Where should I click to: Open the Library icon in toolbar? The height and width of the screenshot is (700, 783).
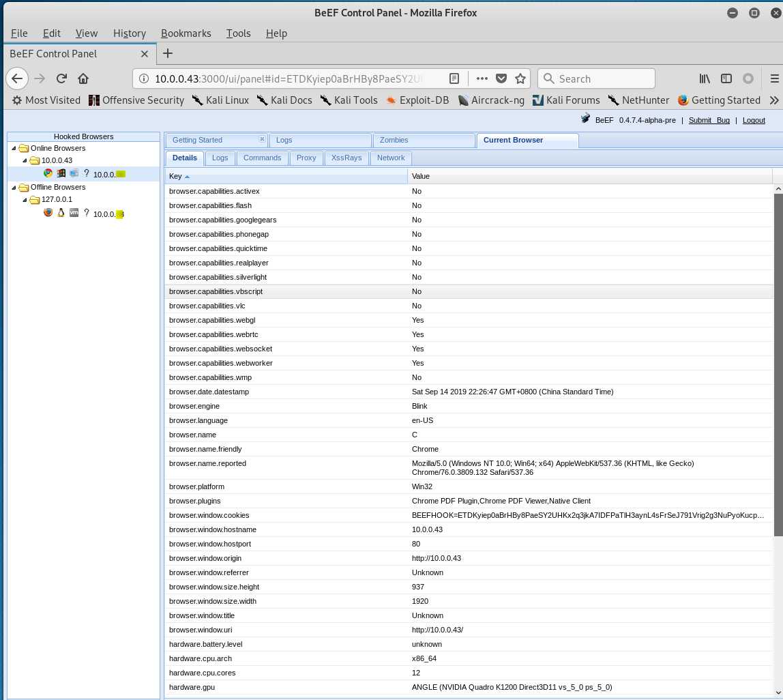[x=705, y=78]
